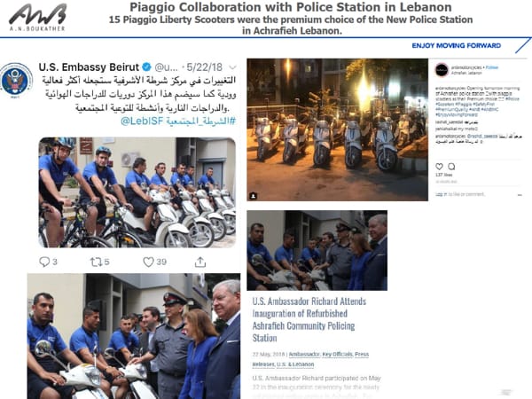Click the tweet share upload icon
This screenshot has width=532, height=399.
pos(200,262)
